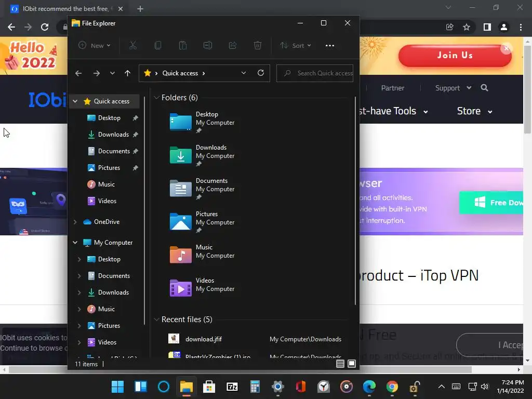
Task: Click the Up one level arrow
Action: [127, 73]
